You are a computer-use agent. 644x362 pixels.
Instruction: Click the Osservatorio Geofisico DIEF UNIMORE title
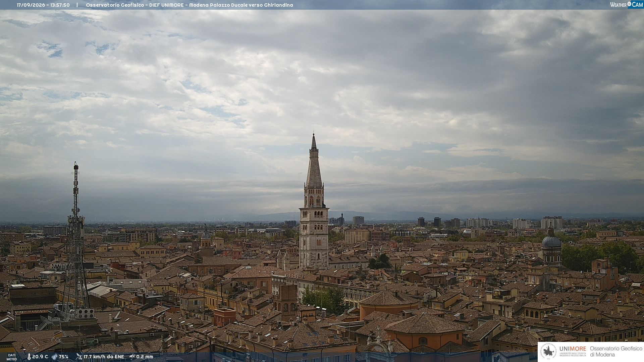[x=135, y=5]
